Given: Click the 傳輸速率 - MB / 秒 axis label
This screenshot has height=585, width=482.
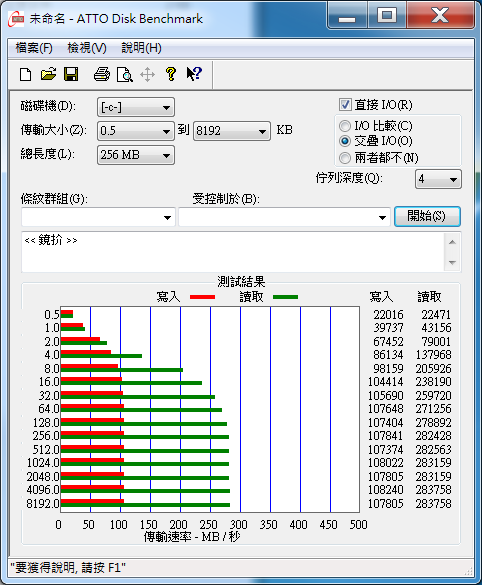Looking at the screenshot, I should point(192,537).
